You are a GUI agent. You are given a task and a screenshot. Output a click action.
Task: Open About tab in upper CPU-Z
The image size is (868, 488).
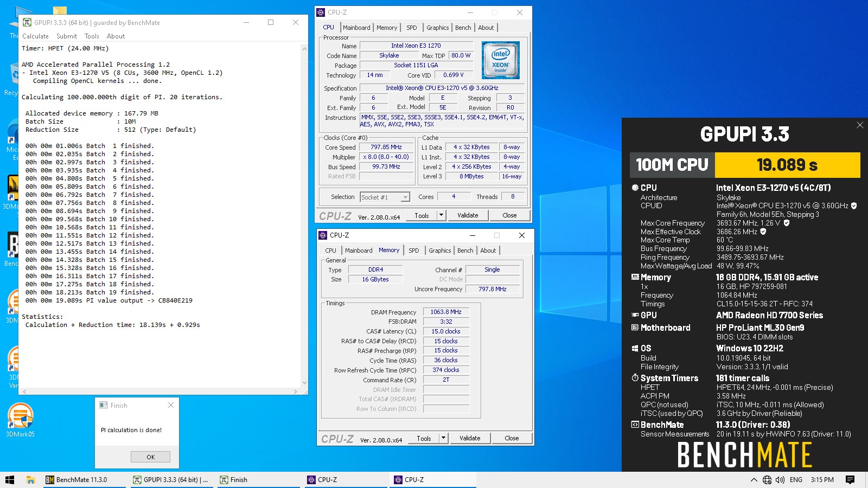pos(486,28)
